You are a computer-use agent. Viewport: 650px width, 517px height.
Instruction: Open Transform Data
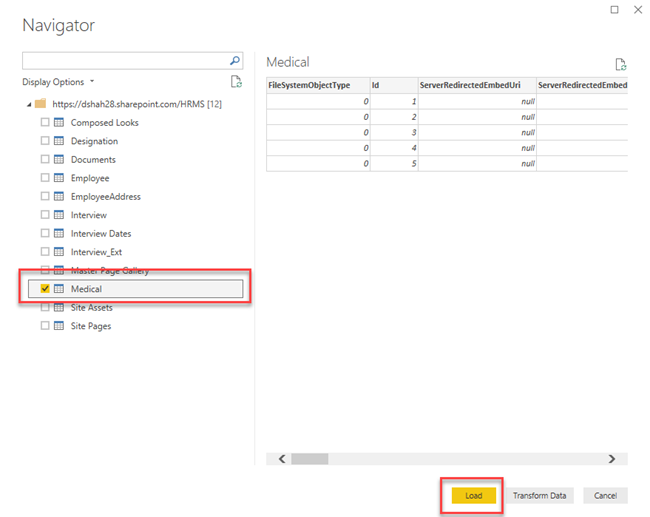(x=539, y=495)
